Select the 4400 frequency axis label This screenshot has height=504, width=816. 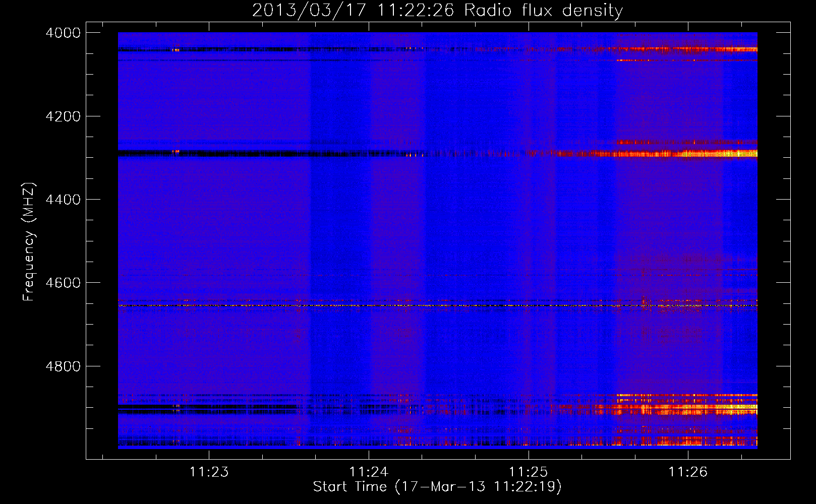pos(63,200)
